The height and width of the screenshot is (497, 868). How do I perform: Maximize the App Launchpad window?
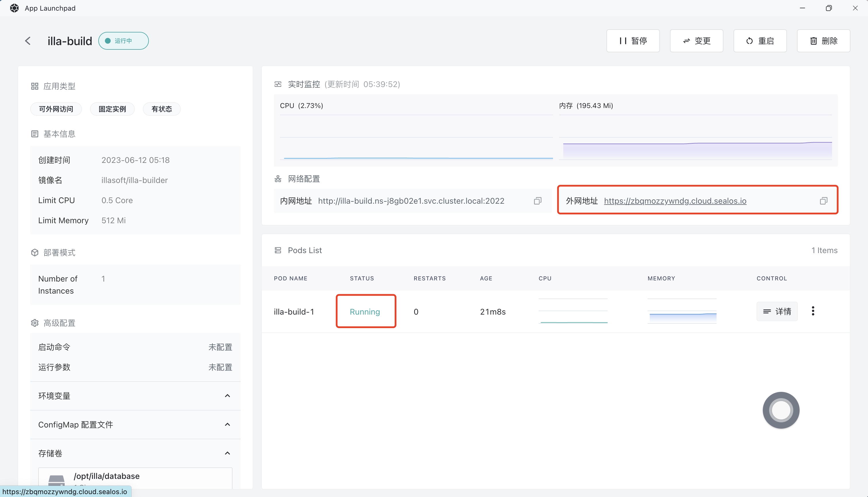(829, 8)
